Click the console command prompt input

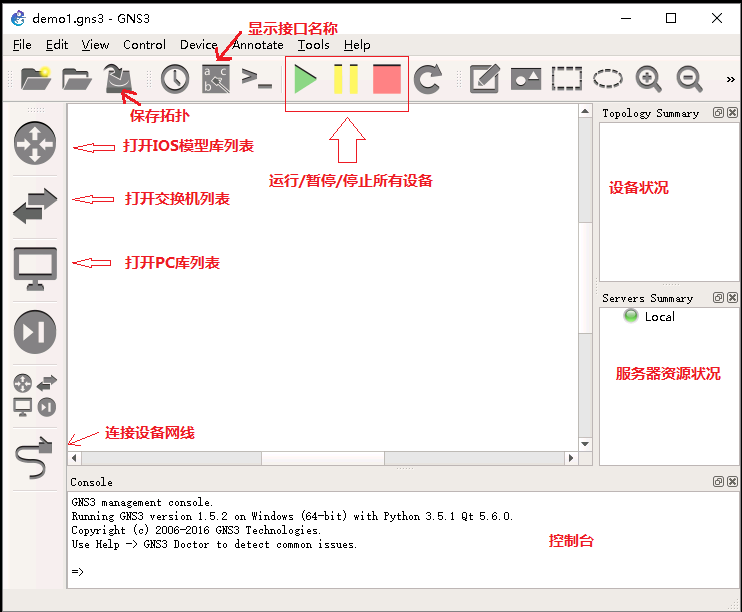click(x=402, y=572)
